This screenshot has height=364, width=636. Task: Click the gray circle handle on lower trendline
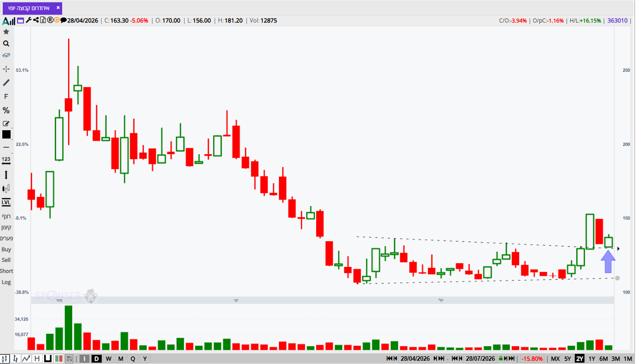click(618, 278)
